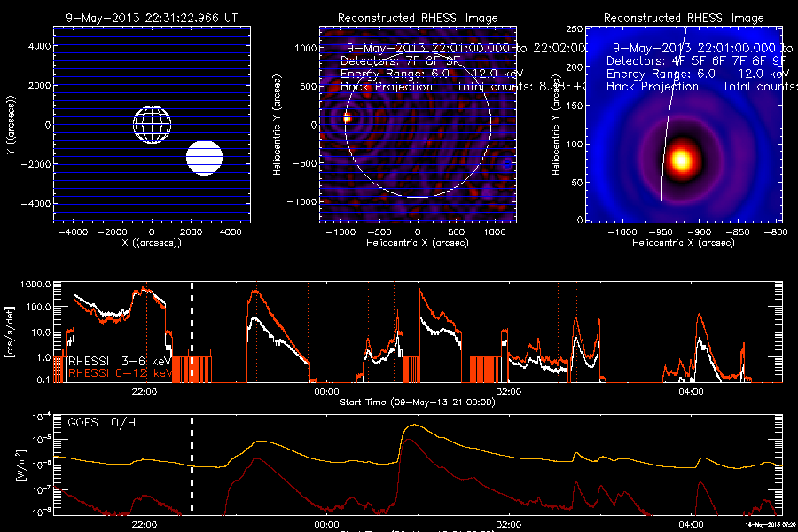Viewport: 798px width, 532px height.
Task: Click the '[cts/s/det]' y-axis label
Action: point(9,332)
